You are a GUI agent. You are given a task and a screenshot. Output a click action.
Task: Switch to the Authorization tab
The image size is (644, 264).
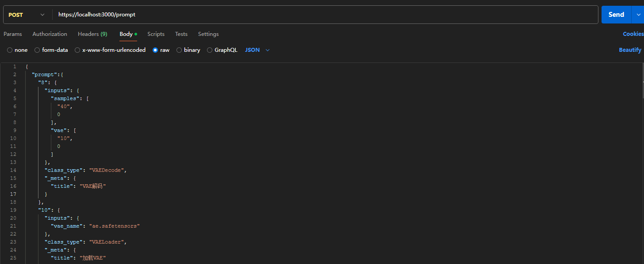(50, 34)
